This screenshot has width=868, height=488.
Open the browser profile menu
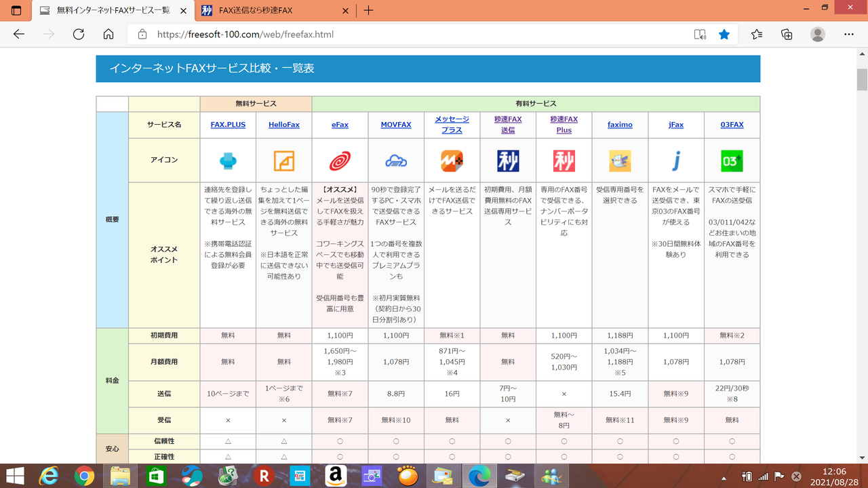pos(818,34)
